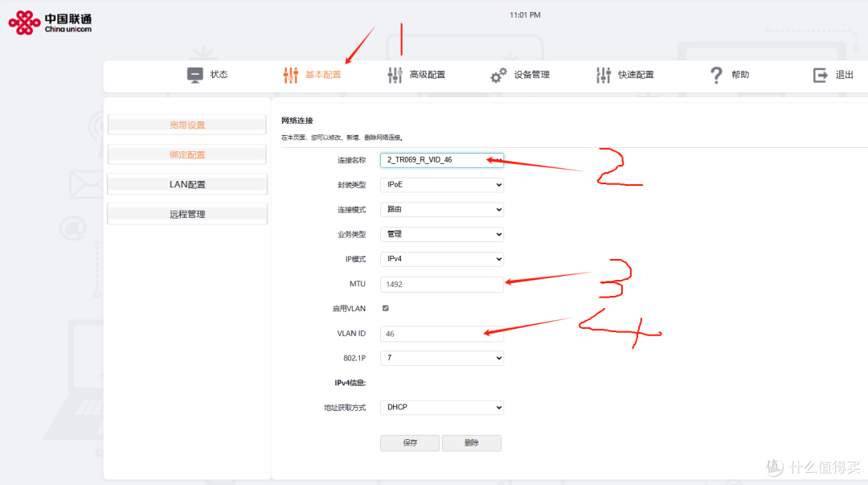Click the orange 基本配置 sliders icon

tap(291, 75)
